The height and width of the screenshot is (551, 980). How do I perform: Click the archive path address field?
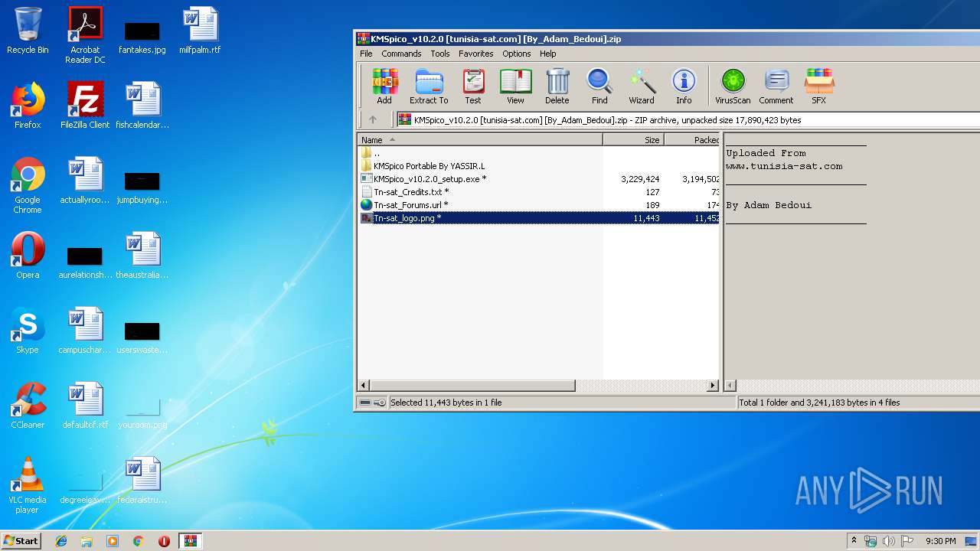[688, 120]
